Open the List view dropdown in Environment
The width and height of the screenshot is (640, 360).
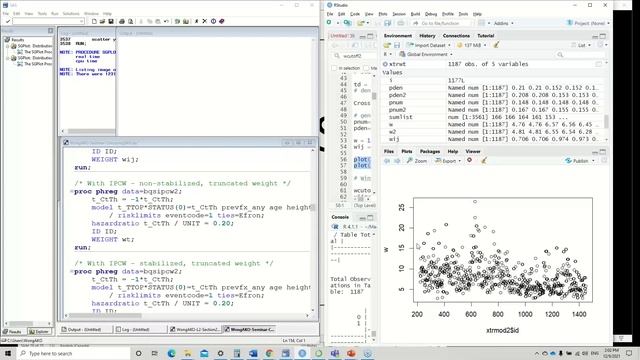[581, 45]
